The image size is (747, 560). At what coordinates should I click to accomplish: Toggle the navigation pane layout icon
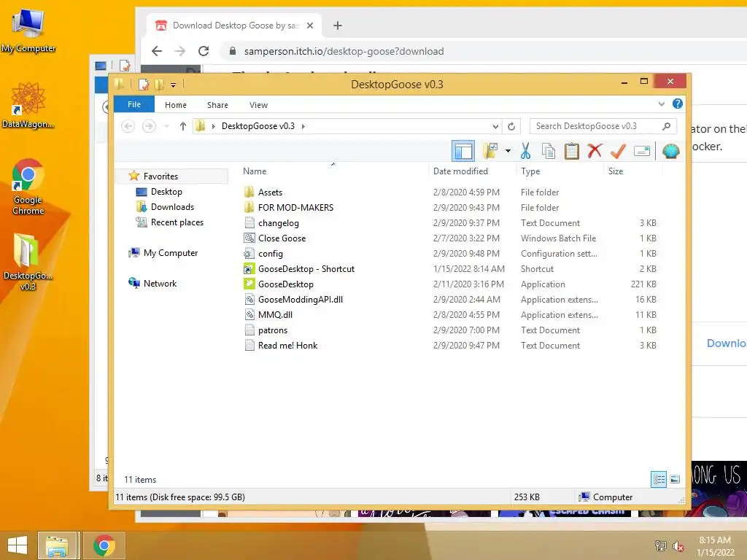[463, 152]
